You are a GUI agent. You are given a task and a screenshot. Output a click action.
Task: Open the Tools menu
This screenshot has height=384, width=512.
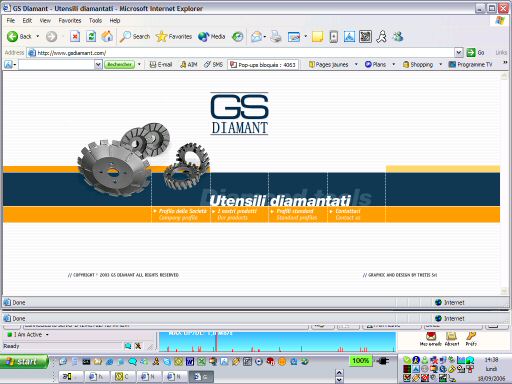point(95,21)
